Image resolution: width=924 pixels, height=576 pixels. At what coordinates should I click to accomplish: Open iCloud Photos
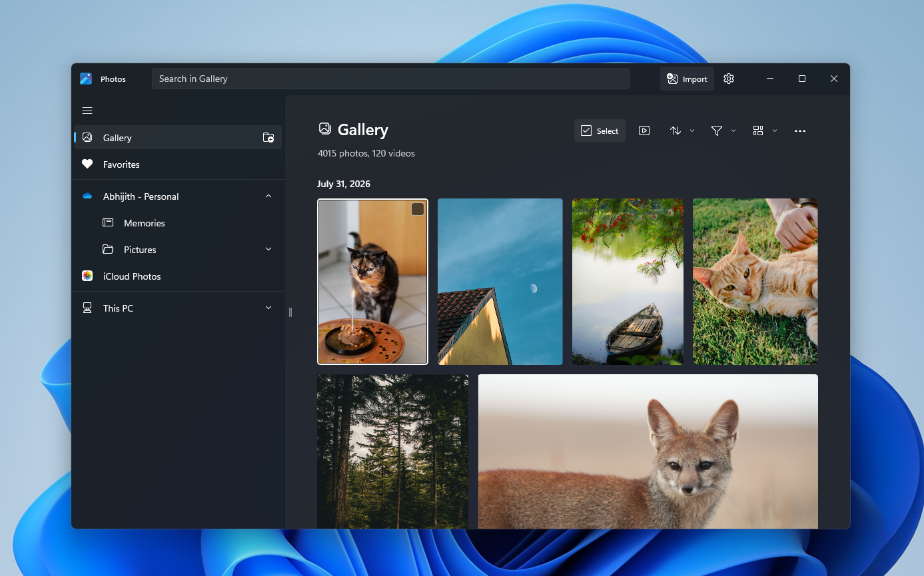point(177,276)
